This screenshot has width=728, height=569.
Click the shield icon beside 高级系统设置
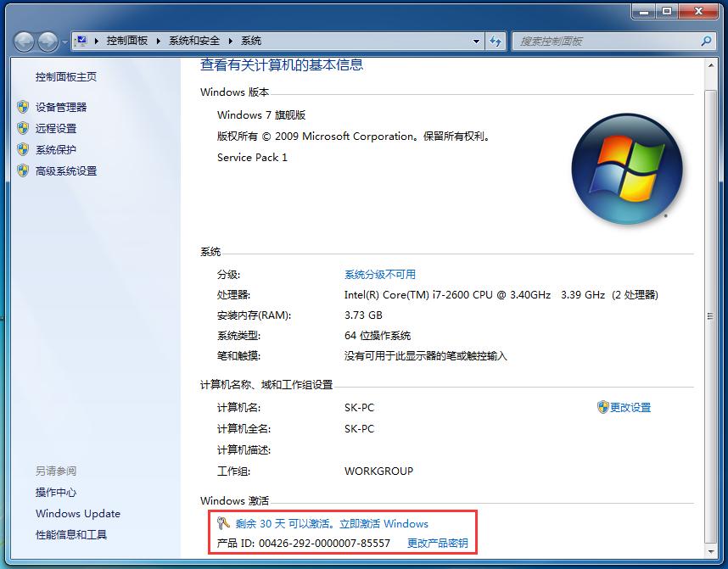tap(23, 170)
